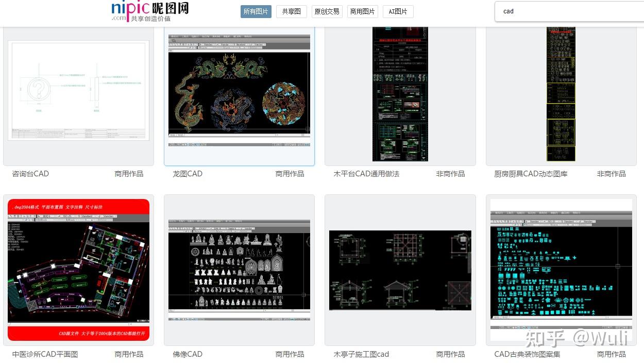The image size is (644, 364).
Task: View the 木平台CAD通用做法 thumbnail
Action: coord(400,94)
